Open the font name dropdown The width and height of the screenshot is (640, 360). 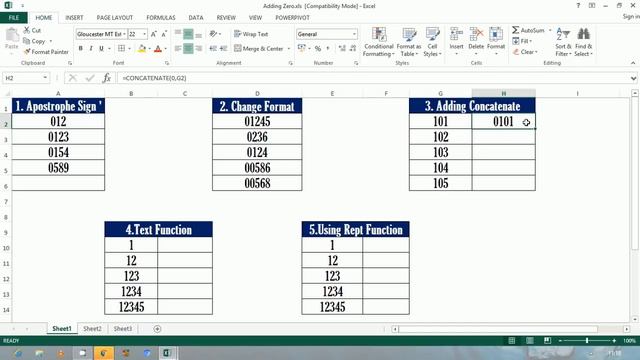click(x=124, y=34)
